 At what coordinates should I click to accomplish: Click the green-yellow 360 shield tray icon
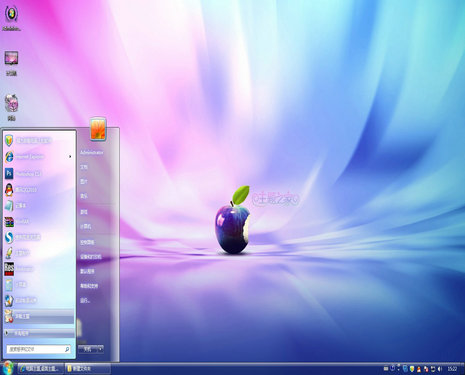pyautogui.click(x=412, y=369)
